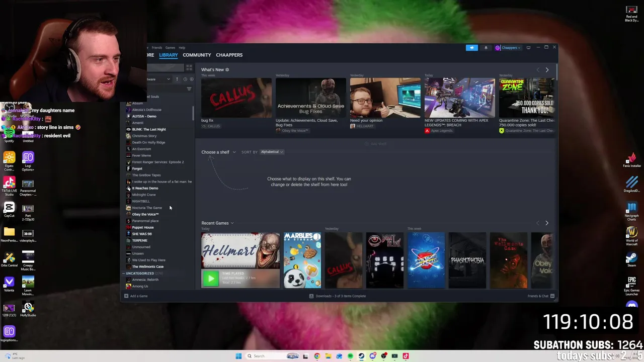Open the Marbles on Stream game tile
Viewport: 644px width, 362px height.
302,260
